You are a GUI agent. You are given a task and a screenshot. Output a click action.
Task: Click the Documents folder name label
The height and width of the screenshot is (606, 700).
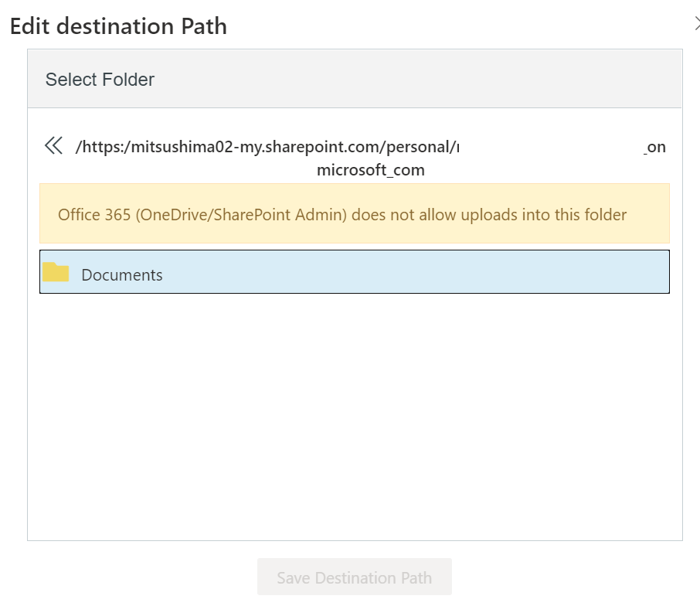click(122, 275)
